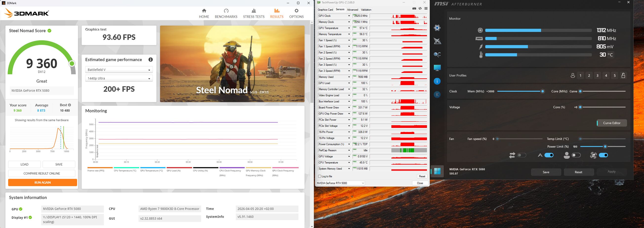Open MSI Afterburner settings gear

(437, 28)
